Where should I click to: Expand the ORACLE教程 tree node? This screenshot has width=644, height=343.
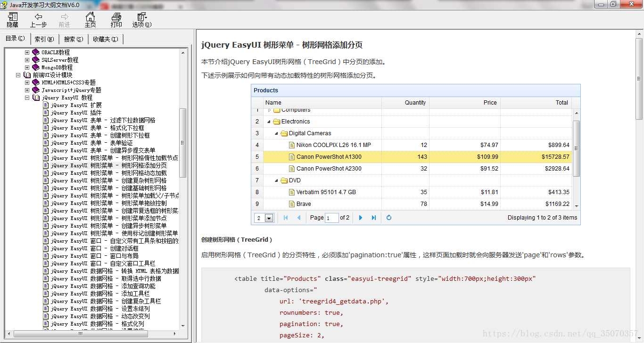(x=27, y=52)
